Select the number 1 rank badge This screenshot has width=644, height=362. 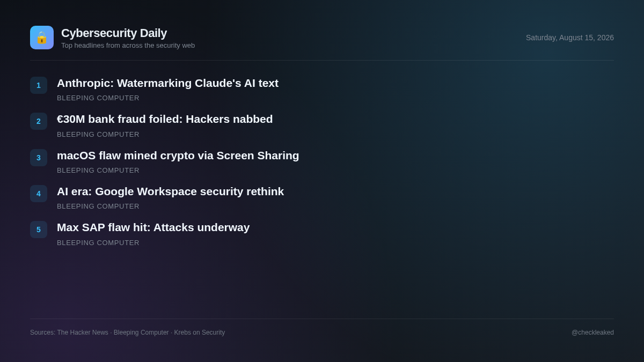click(x=39, y=85)
